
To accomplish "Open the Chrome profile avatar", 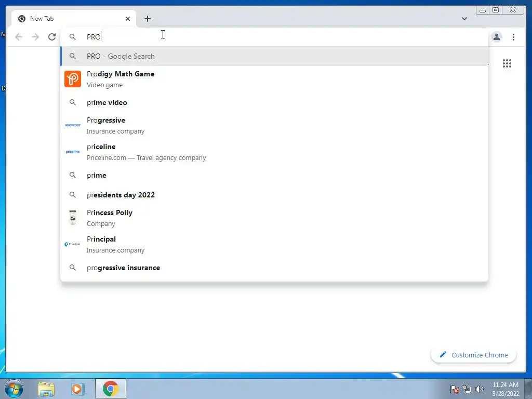I will tap(496, 37).
